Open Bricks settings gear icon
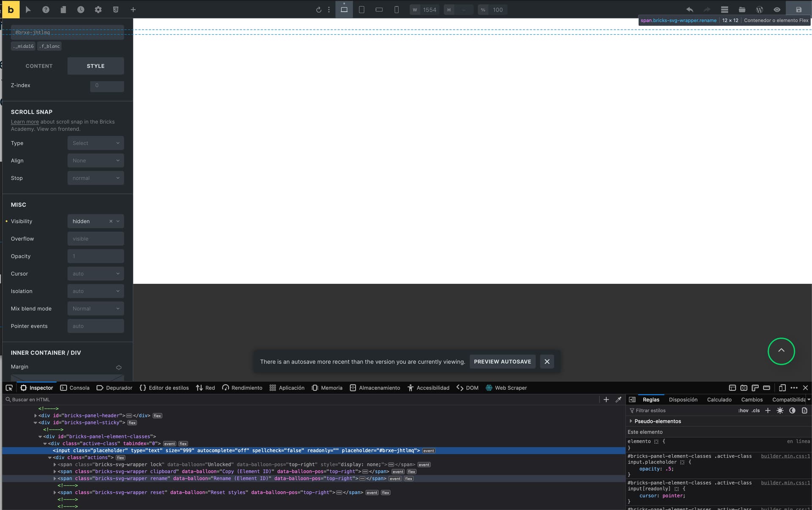The image size is (812, 510). [98, 10]
